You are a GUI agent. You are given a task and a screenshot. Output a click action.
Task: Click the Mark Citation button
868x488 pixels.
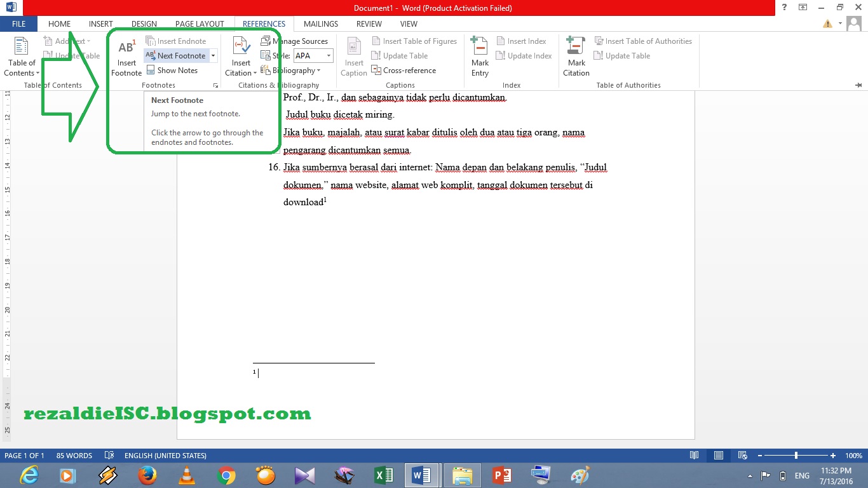(x=576, y=57)
